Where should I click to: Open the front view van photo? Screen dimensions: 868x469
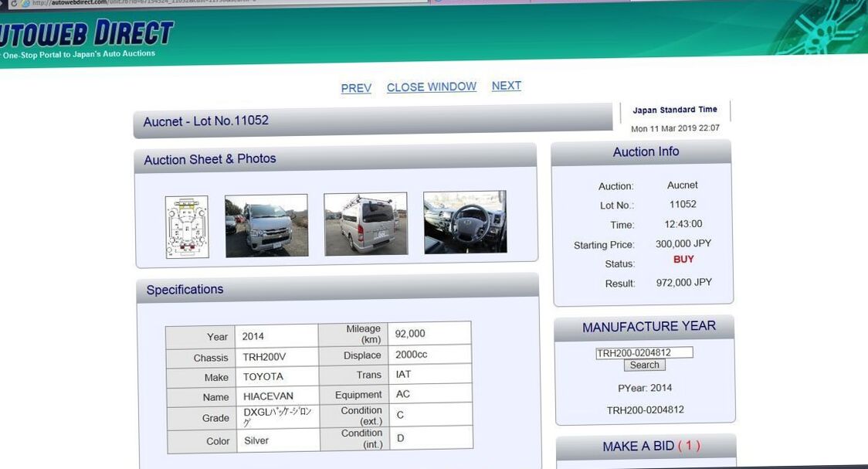[x=266, y=226]
